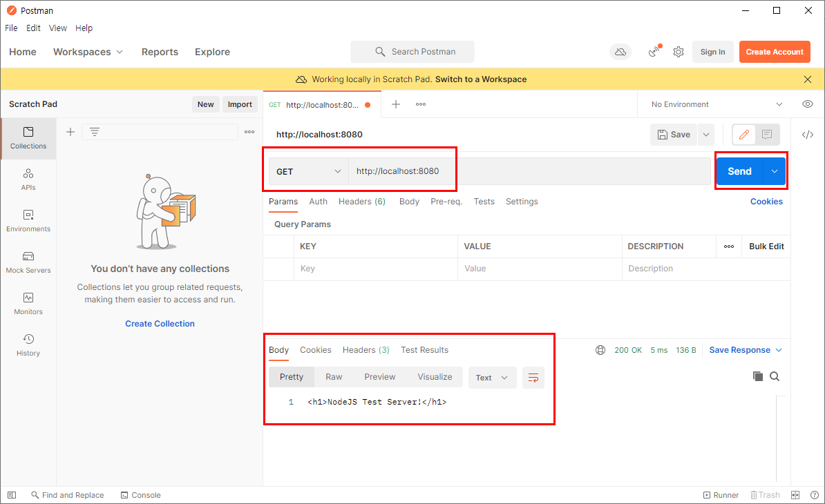This screenshot has width=825, height=504.
Task: Open the Runner in status bar
Action: coord(721,495)
